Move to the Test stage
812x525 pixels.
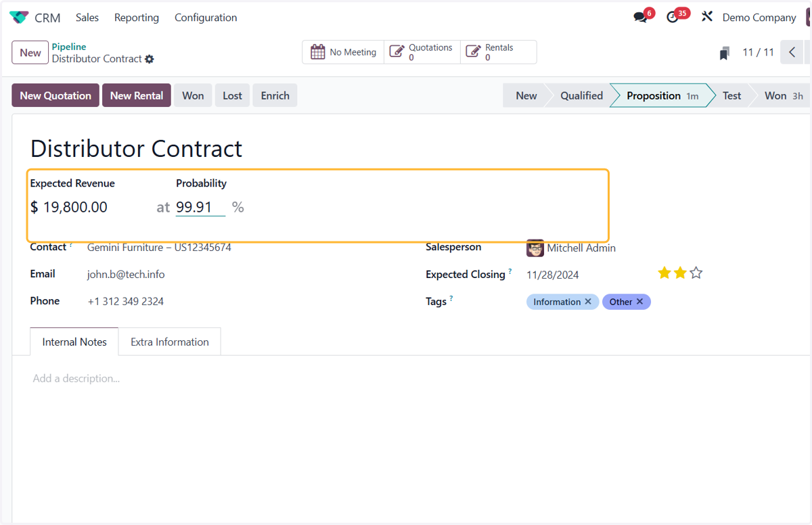click(x=731, y=95)
